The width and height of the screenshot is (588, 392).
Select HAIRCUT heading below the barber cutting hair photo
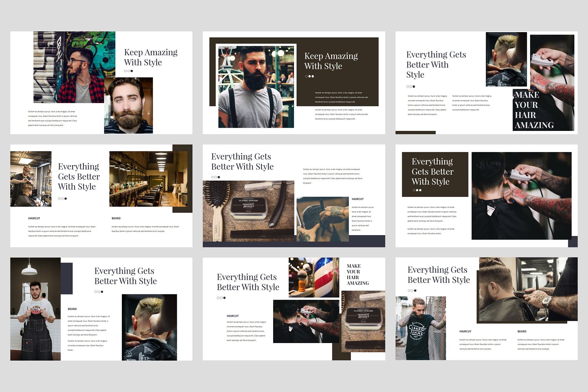click(x=34, y=218)
